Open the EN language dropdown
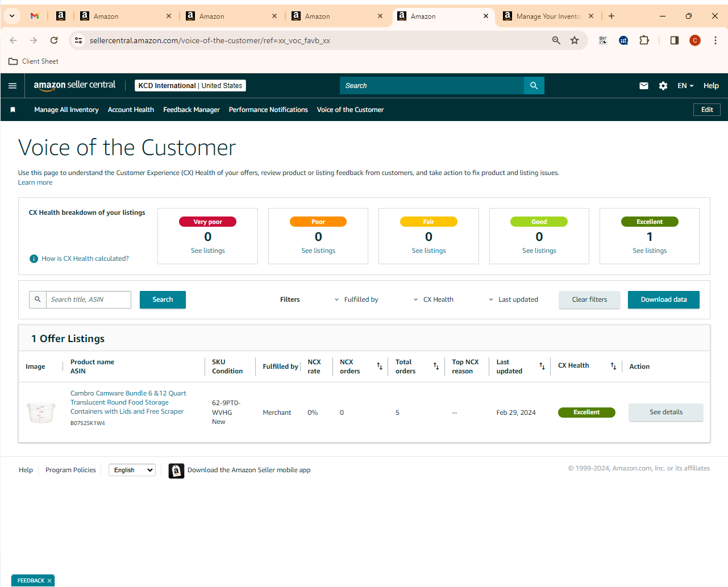Image resolution: width=728 pixels, height=587 pixels. (685, 86)
